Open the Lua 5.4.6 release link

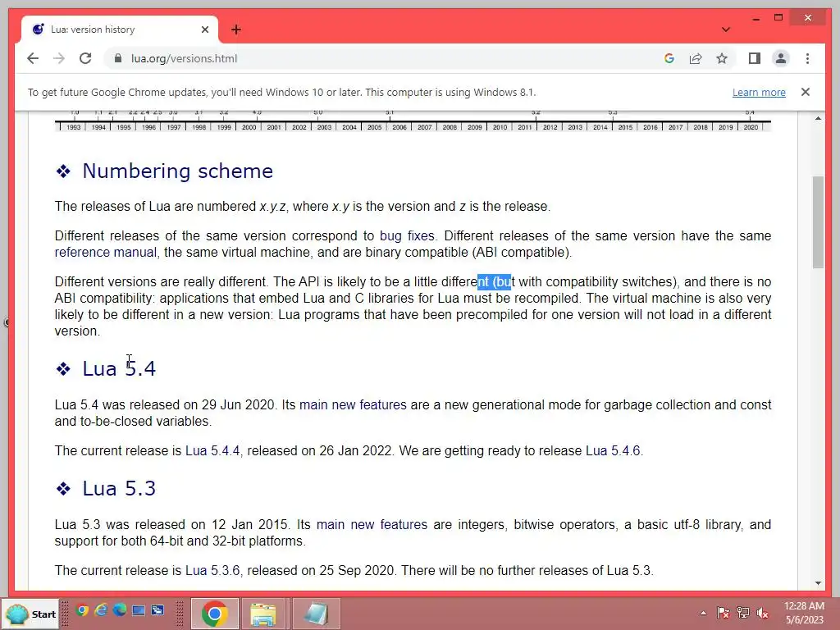(x=613, y=450)
